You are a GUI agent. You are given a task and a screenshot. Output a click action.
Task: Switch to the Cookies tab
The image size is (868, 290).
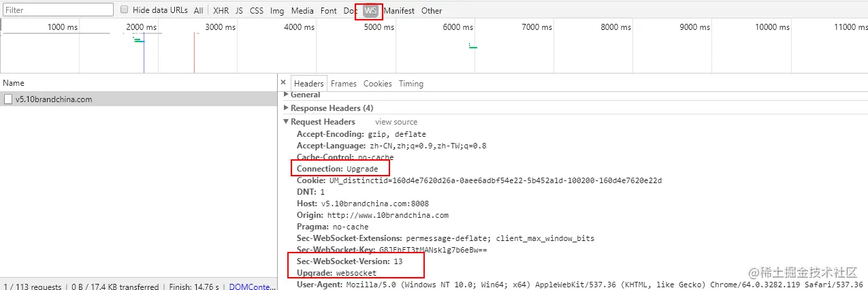378,84
